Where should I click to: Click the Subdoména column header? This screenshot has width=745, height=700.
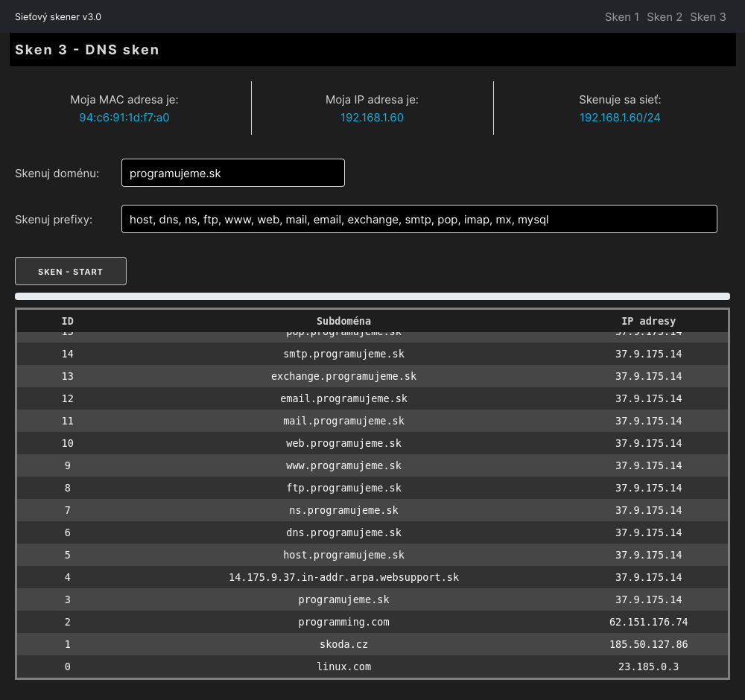343,321
